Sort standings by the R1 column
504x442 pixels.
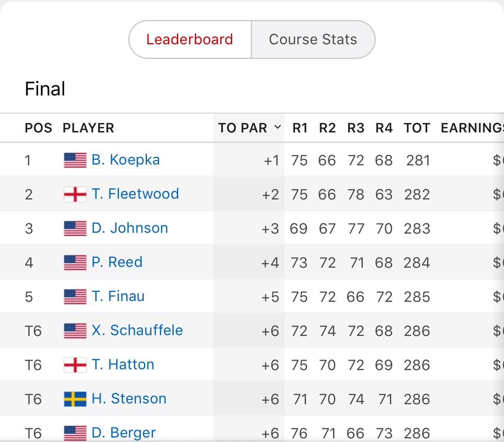[299, 127]
